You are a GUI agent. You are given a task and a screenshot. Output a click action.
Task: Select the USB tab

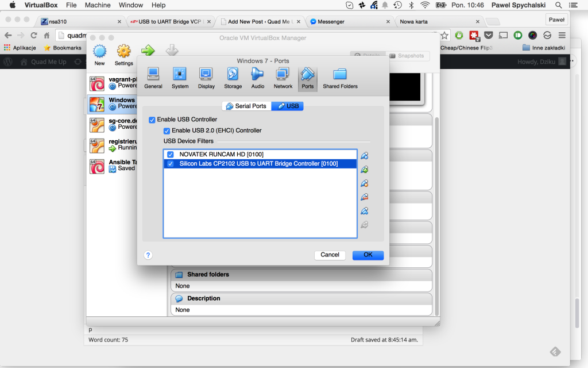[x=287, y=106]
